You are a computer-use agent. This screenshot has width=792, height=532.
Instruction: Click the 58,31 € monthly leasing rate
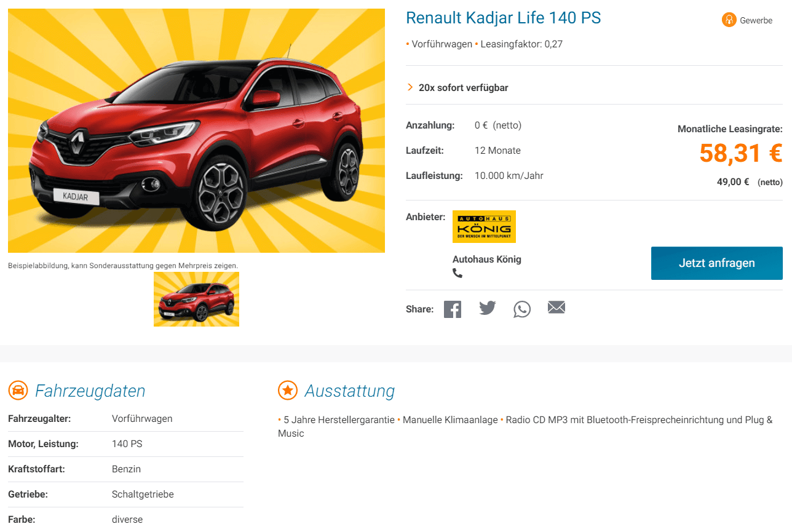741,153
